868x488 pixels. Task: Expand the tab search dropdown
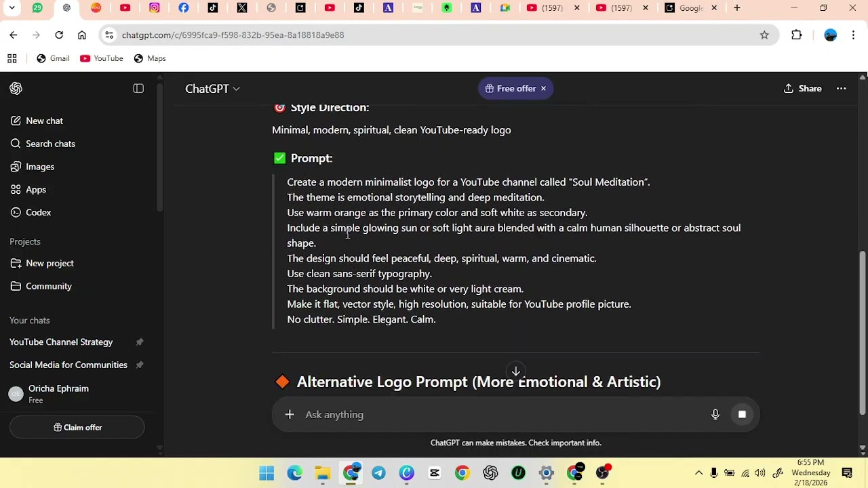point(12,8)
